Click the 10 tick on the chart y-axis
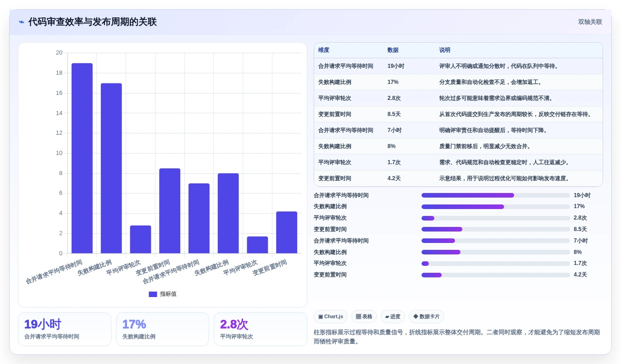The height and width of the screenshot is (364, 621). 59,153
